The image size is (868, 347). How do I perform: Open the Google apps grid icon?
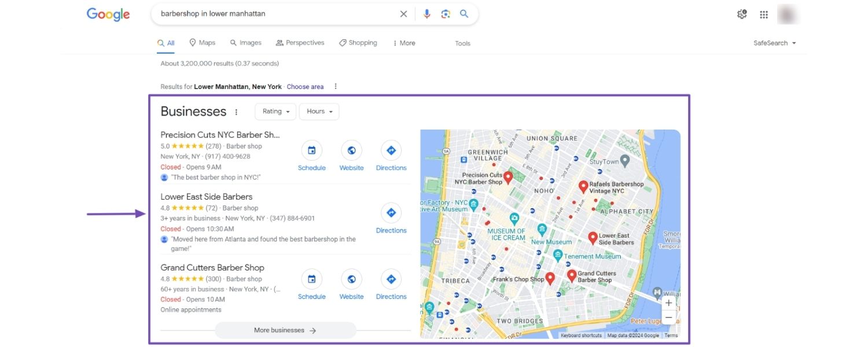[x=763, y=14]
